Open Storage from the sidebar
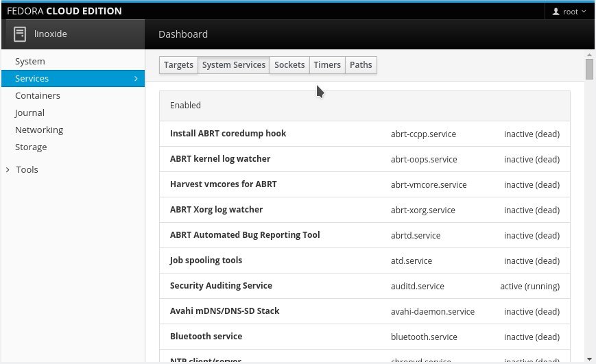 coord(31,147)
